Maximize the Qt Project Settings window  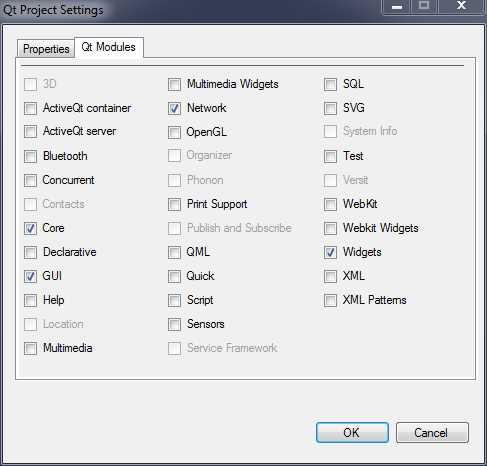click(x=424, y=6)
